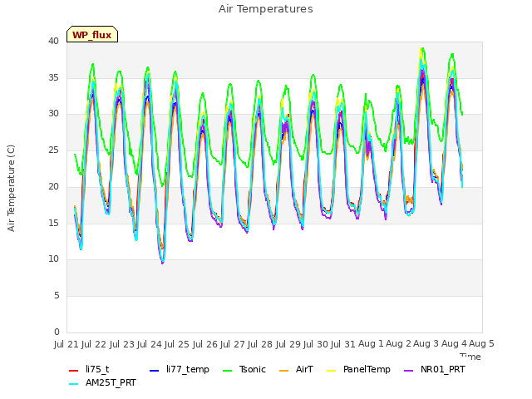The height and width of the screenshot is (399, 532).
Task: Click the Jul 28 x-axis tick label
Action: 260,344
